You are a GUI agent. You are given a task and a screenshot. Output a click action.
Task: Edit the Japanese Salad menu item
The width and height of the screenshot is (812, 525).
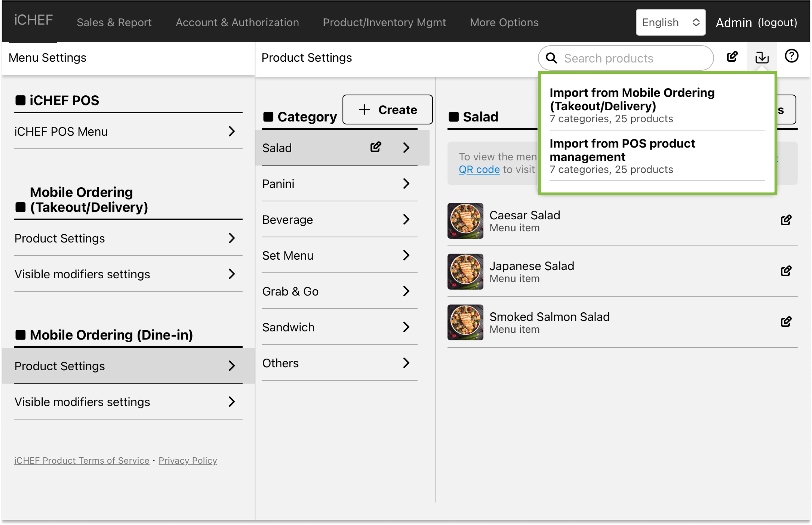click(786, 271)
